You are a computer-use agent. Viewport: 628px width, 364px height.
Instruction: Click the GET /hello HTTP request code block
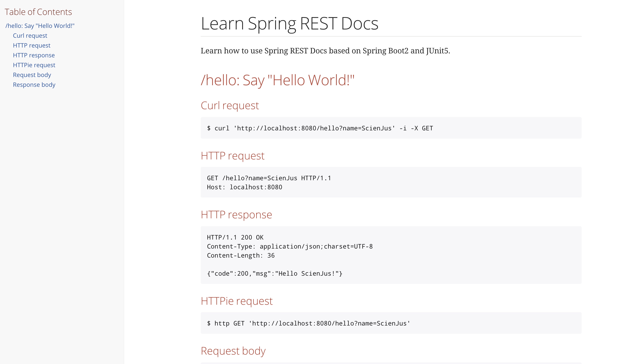391,182
